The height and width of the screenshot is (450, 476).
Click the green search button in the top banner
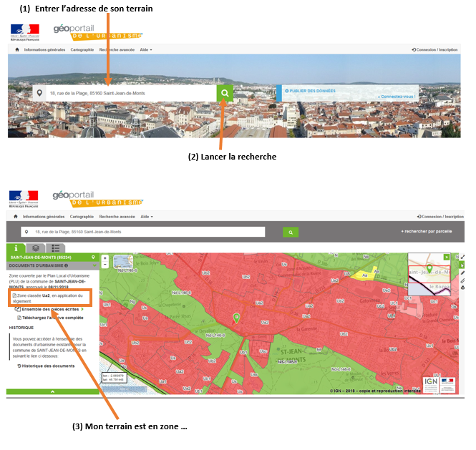point(225,93)
